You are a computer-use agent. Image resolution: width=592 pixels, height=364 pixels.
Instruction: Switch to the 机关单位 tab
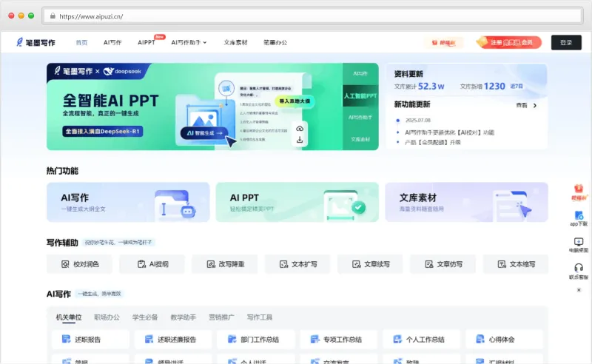coord(69,317)
